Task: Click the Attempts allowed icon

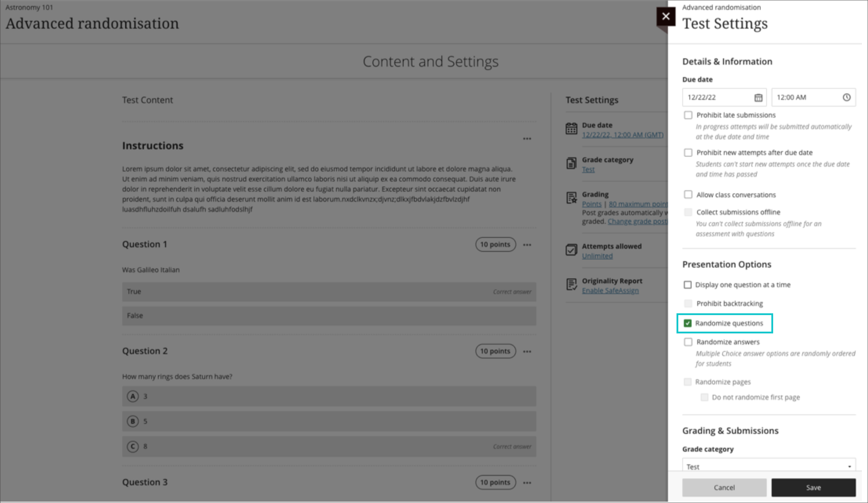Action: (571, 250)
